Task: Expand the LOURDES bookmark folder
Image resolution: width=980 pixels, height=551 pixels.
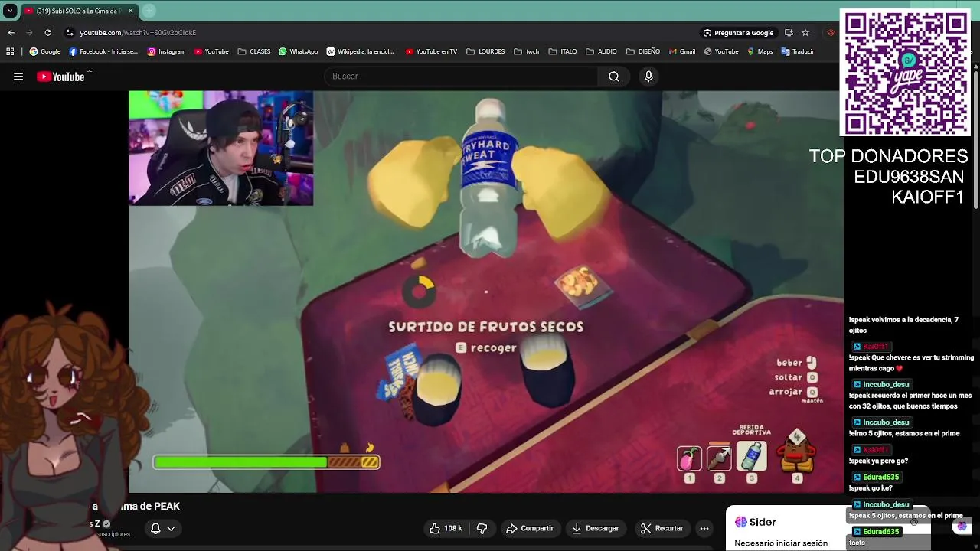Action: [x=485, y=51]
